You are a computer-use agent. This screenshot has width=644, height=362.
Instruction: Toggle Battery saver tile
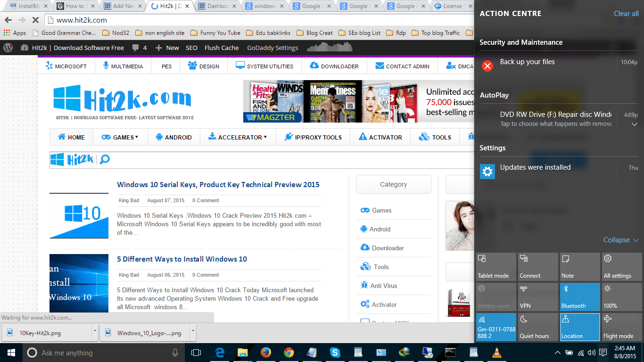click(x=496, y=297)
